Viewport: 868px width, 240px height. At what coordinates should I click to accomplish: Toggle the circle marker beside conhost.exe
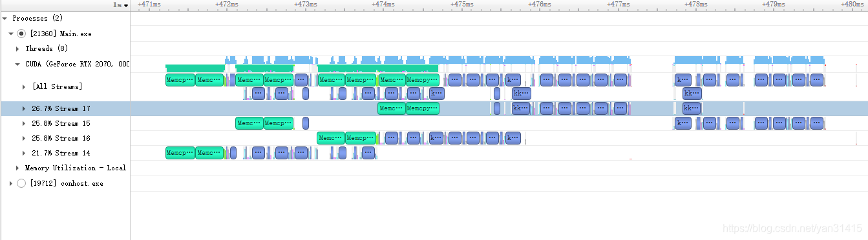click(x=21, y=183)
